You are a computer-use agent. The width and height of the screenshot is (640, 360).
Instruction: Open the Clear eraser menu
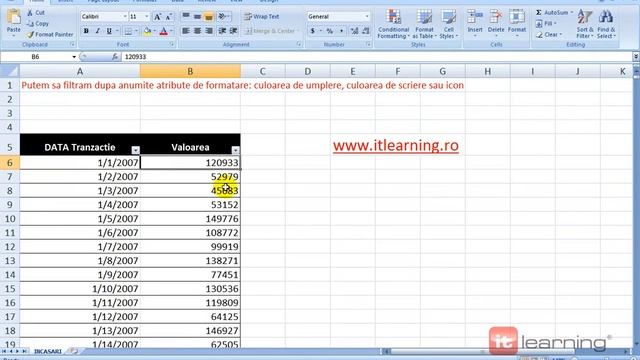[549, 35]
